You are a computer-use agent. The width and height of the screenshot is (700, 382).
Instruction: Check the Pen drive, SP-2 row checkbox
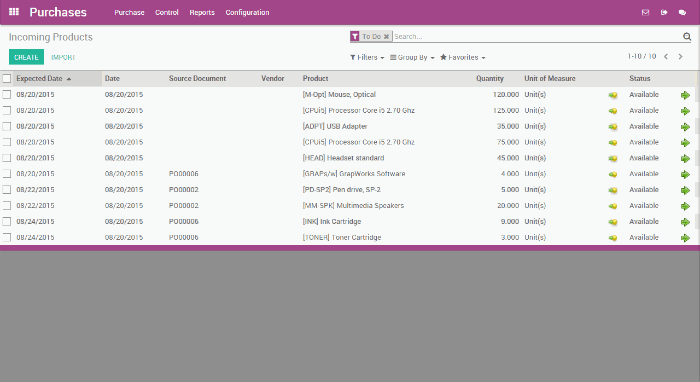click(7, 190)
